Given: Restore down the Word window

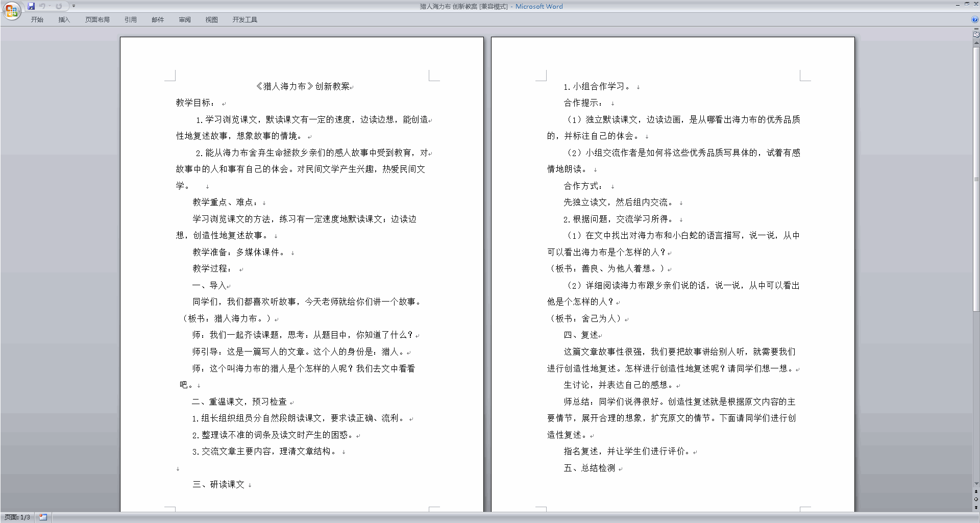Looking at the screenshot, I should (967, 4).
